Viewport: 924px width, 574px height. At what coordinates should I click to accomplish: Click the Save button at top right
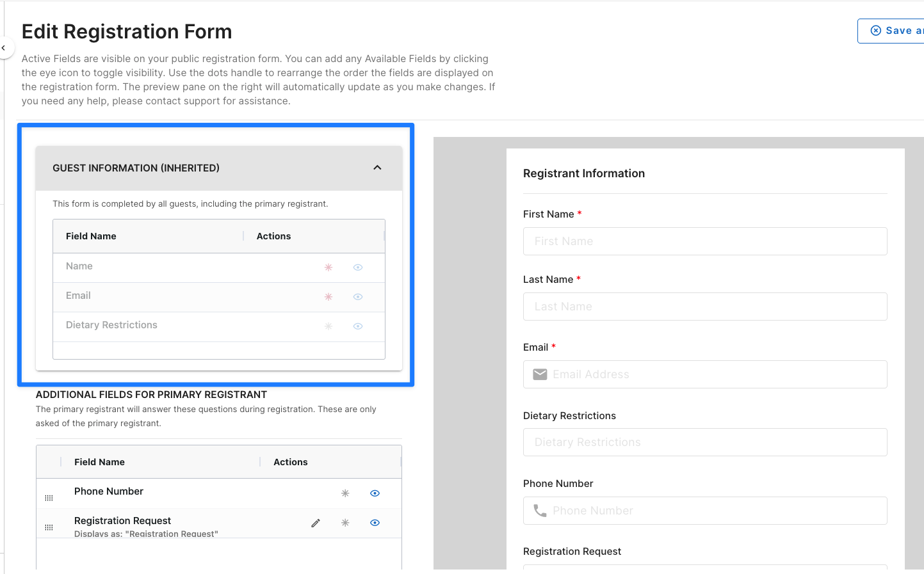click(891, 31)
